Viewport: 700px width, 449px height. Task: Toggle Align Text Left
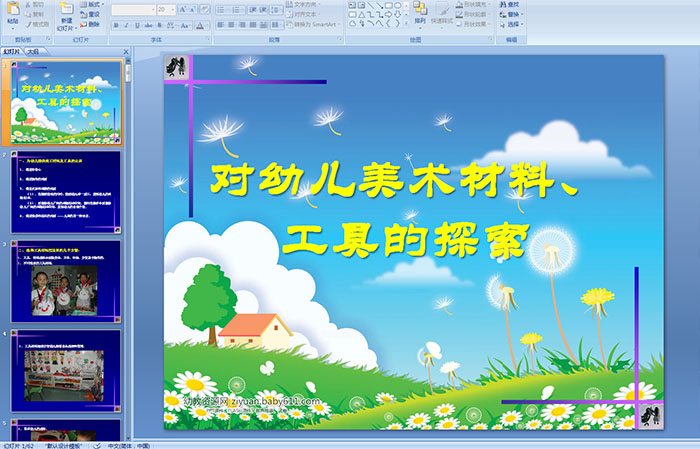coord(220,25)
